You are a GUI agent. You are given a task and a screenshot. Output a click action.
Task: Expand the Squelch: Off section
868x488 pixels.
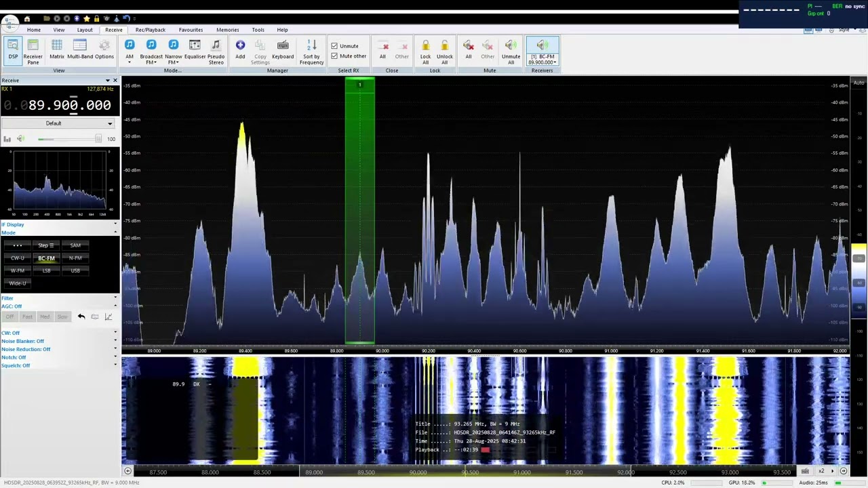point(60,365)
